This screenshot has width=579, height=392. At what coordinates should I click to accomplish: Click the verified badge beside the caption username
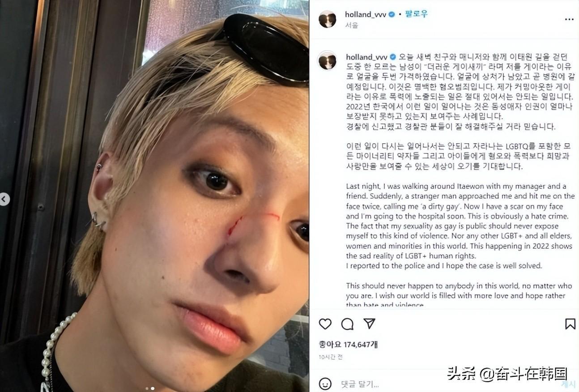[393, 57]
